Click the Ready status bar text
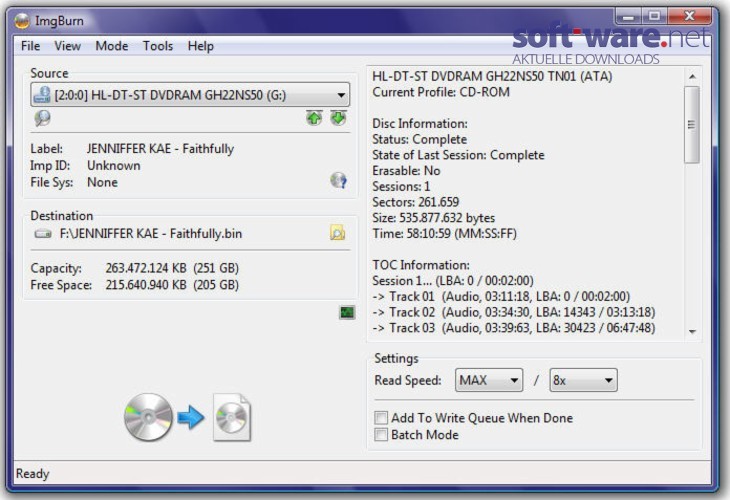The image size is (730, 500). (x=33, y=474)
